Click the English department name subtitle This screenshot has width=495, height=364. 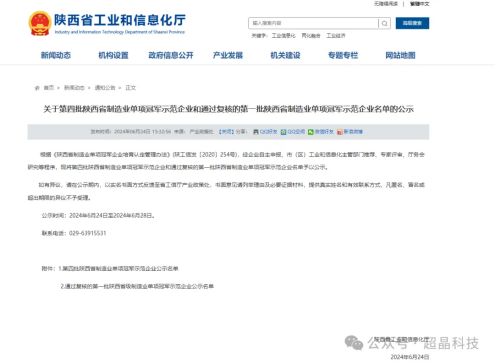pyautogui.click(x=120, y=32)
